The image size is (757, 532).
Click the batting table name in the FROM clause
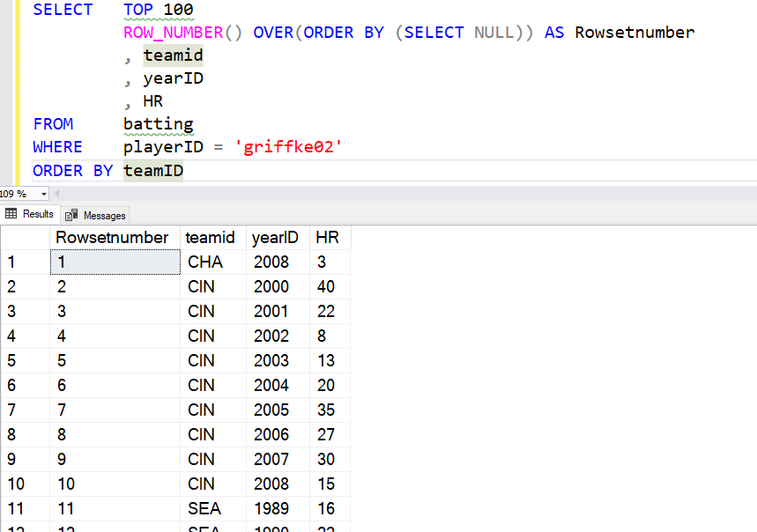(158, 124)
